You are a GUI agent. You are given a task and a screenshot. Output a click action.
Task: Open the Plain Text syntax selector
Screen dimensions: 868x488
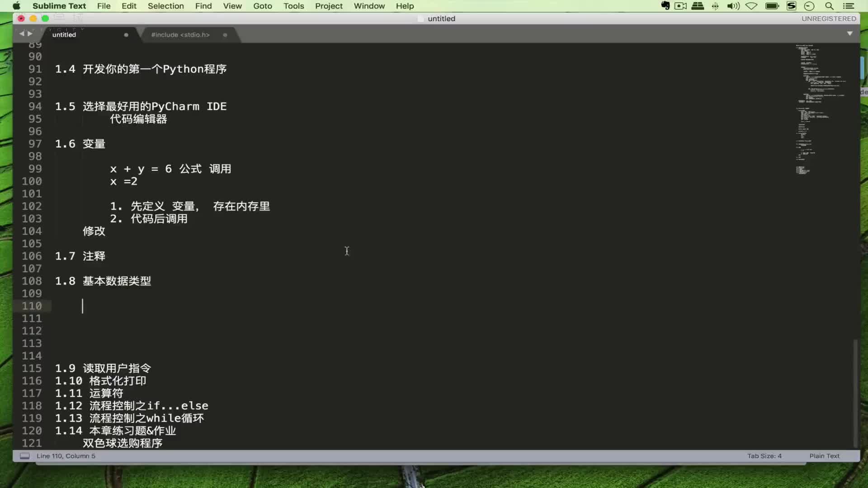(824, 456)
